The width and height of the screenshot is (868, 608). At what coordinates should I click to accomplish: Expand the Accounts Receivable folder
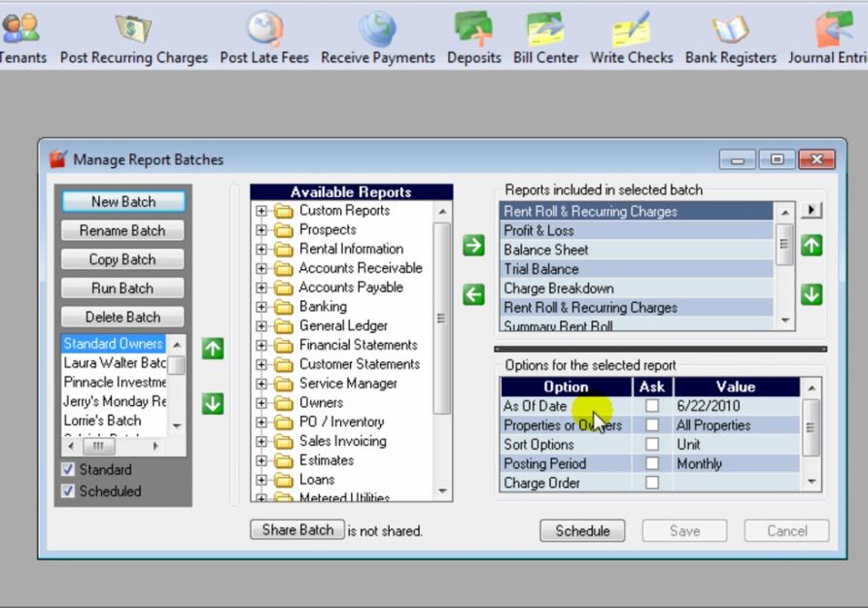coord(261,268)
